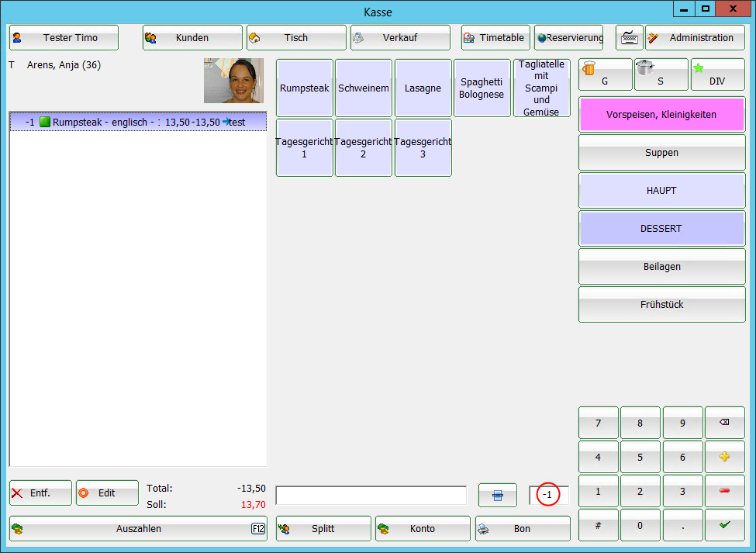Click numpad key 7
This screenshot has width=756, height=553.
tap(599, 423)
